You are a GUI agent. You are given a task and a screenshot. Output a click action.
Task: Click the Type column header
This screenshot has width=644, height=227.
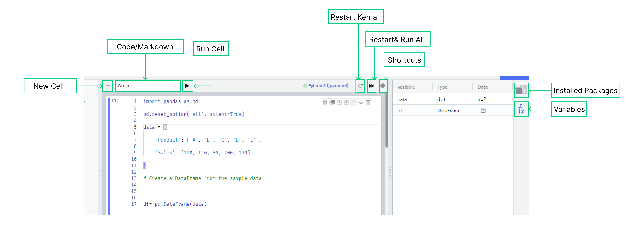pyautogui.click(x=442, y=87)
